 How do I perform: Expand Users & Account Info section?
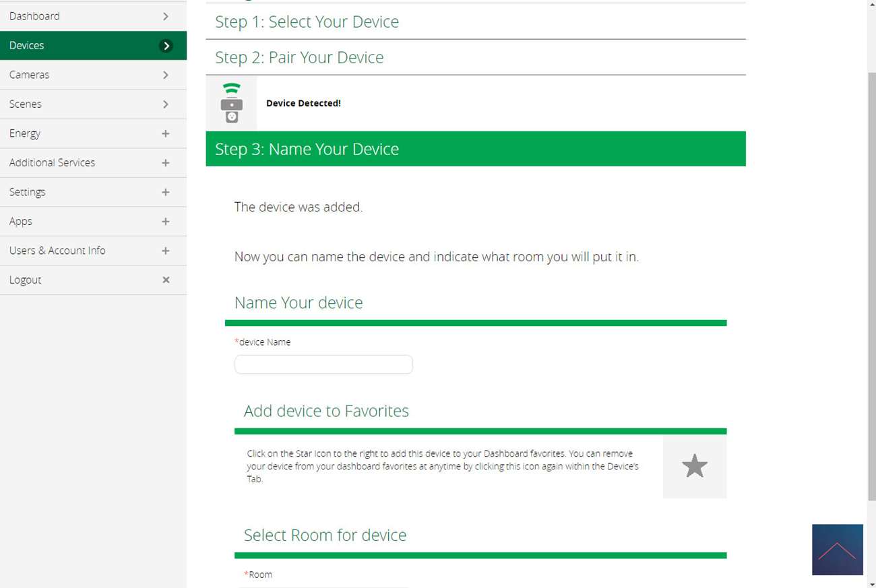click(166, 251)
